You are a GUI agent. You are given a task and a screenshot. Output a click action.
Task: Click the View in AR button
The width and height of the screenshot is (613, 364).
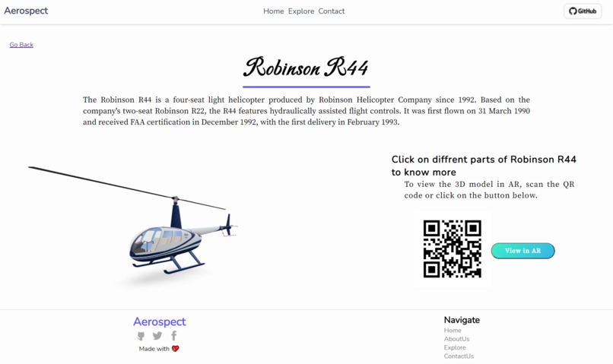point(522,251)
